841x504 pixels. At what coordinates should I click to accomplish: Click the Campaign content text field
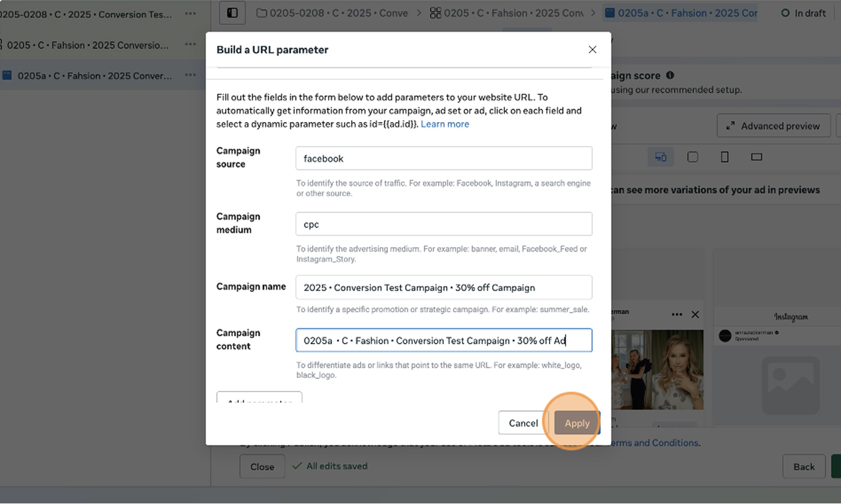pyautogui.click(x=444, y=341)
